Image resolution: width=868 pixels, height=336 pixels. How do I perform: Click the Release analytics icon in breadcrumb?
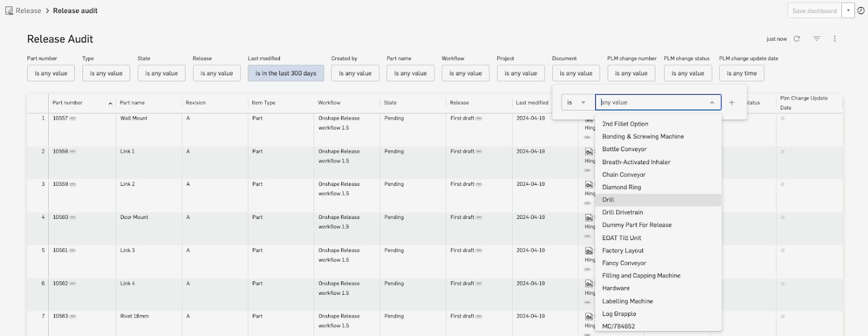click(9, 11)
